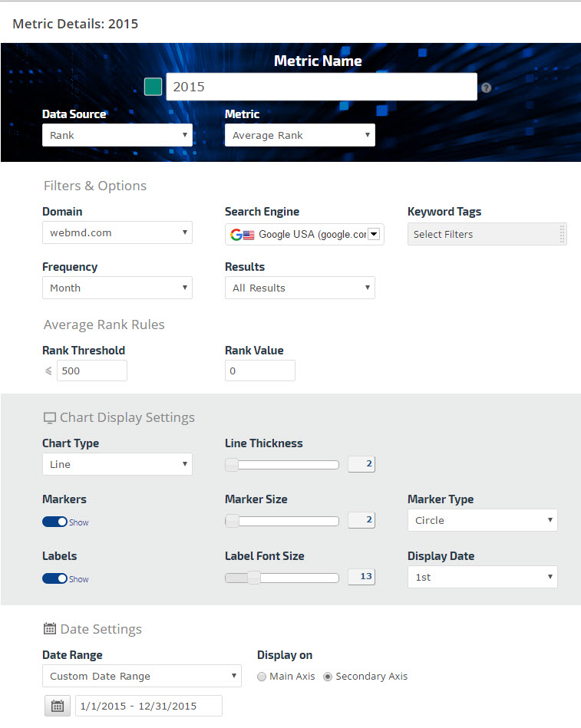Click the Select Filters keyword tags box
Screen dimensions: 581x728
[x=482, y=234]
